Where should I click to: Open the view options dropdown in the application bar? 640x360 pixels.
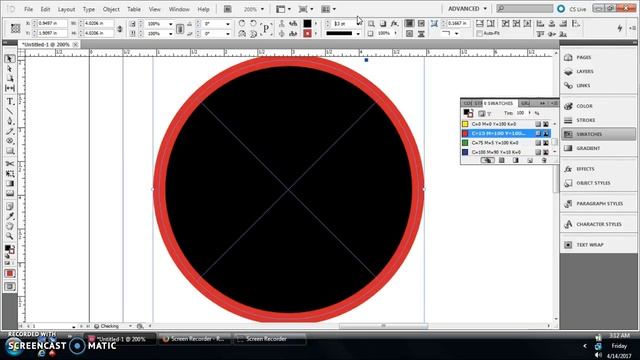point(284,9)
